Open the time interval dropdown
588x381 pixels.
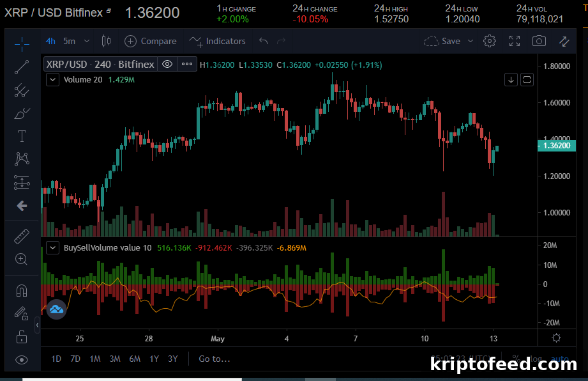87,42
